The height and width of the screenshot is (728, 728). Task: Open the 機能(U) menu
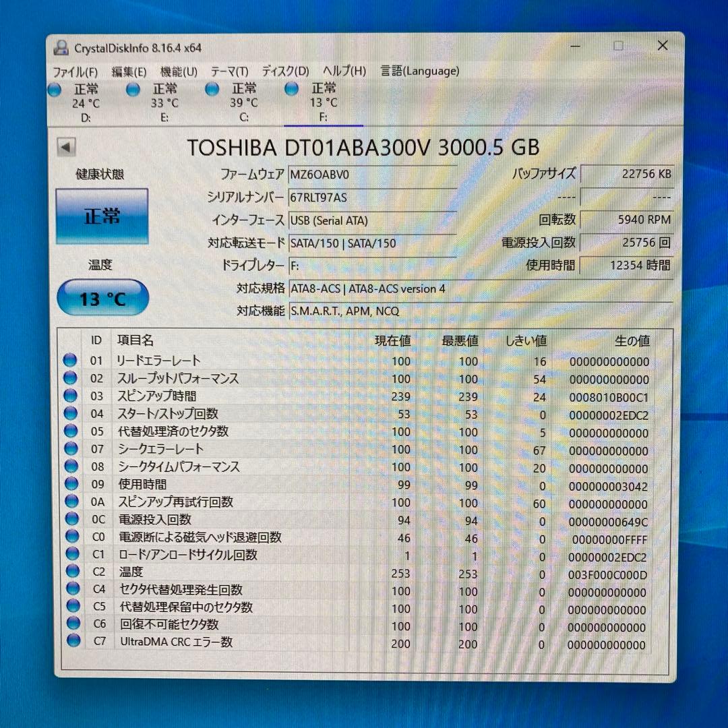click(x=179, y=71)
